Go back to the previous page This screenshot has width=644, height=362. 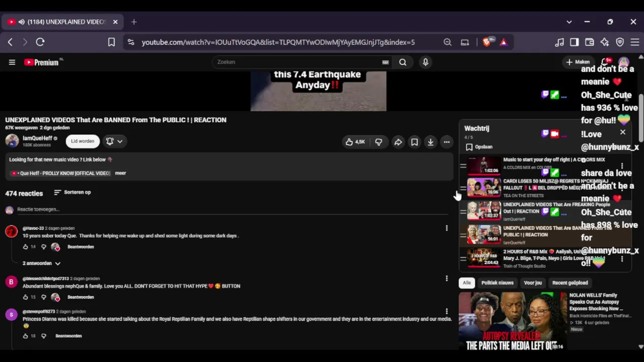click(x=10, y=42)
